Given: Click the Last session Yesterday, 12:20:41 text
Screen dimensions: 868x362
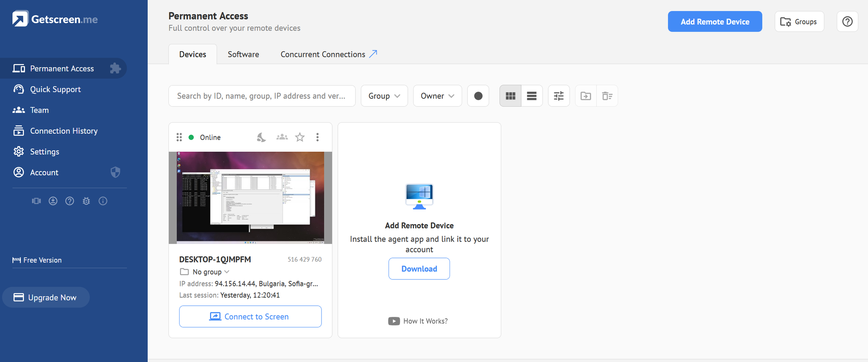Looking at the screenshot, I should click(x=229, y=295).
